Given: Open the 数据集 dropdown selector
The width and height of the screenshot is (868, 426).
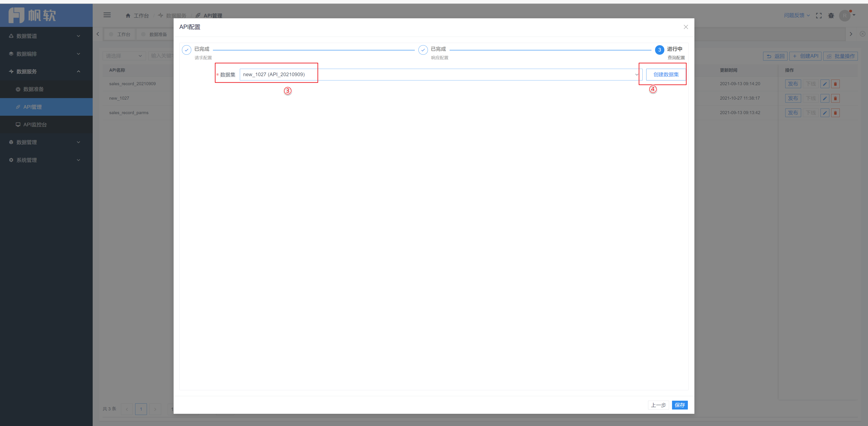Looking at the screenshot, I should 441,74.
